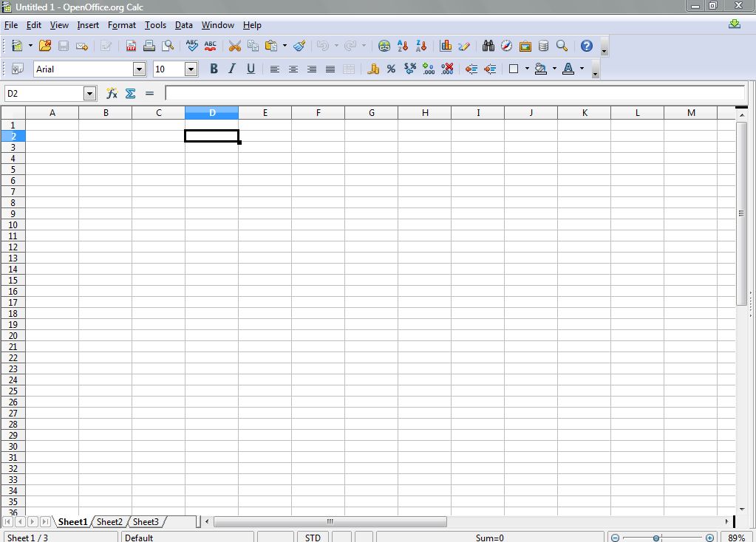Open Find & Replace
The image size is (756, 542).
coord(487,45)
